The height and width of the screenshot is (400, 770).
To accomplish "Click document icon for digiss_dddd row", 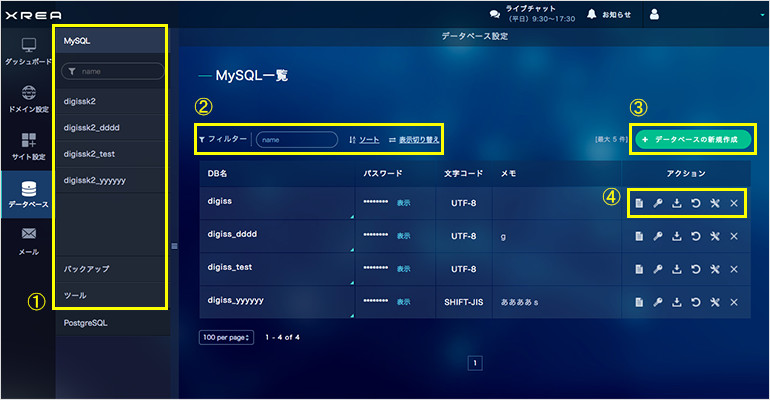I will coord(638,237).
